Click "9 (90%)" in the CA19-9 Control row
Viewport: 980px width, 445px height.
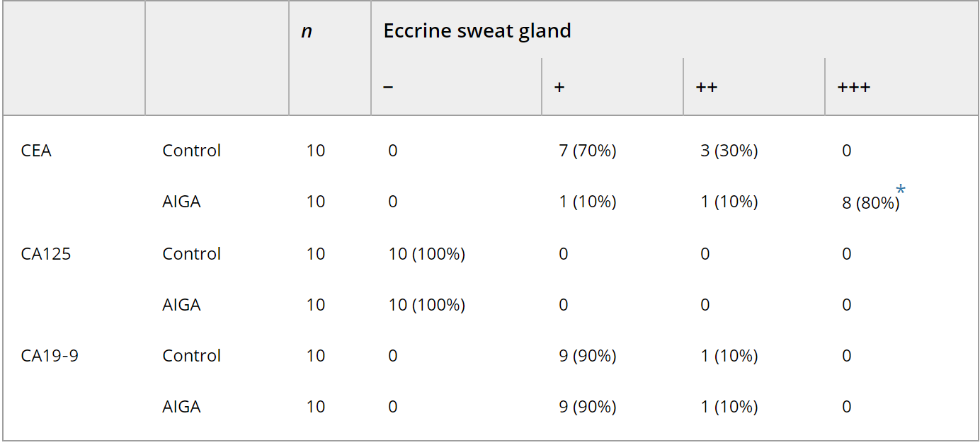(587, 356)
